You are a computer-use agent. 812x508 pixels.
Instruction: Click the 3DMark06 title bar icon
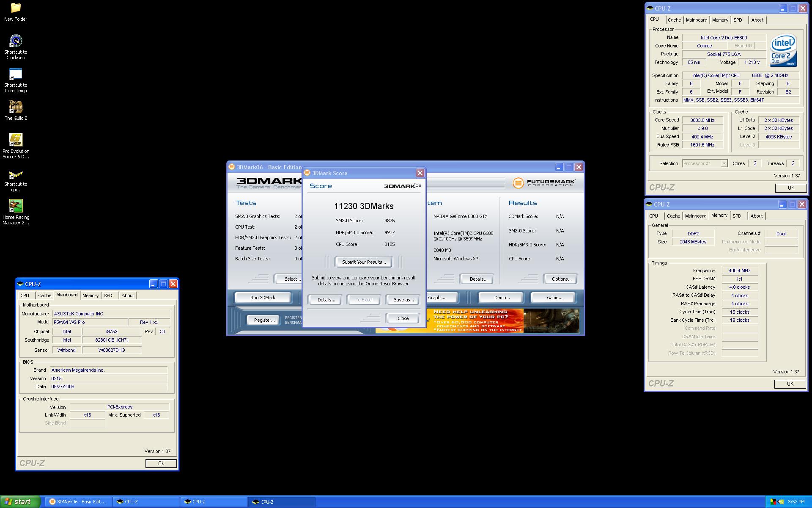pyautogui.click(x=232, y=167)
